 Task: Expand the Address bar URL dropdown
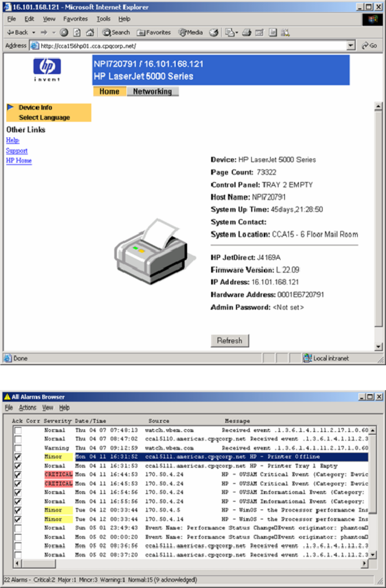[351, 46]
